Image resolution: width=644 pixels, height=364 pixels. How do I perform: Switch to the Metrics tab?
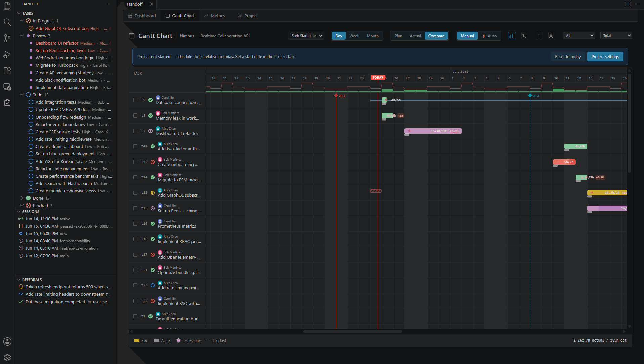[214, 16]
